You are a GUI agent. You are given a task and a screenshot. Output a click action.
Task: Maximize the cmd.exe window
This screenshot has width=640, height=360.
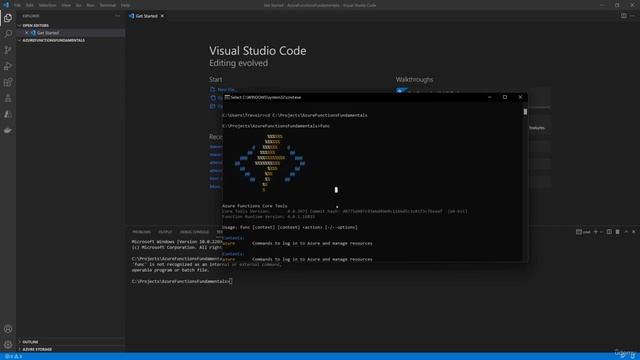point(505,97)
